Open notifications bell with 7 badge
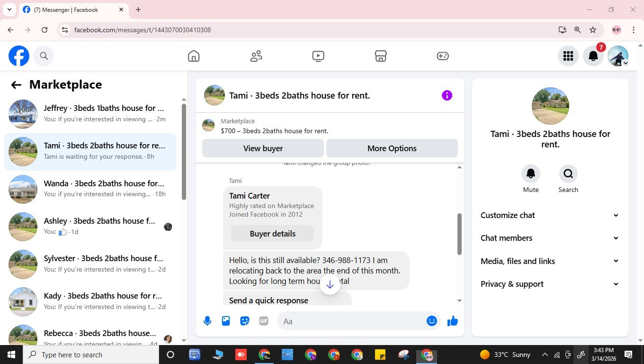This screenshot has width=644, height=364. point(593,56)
